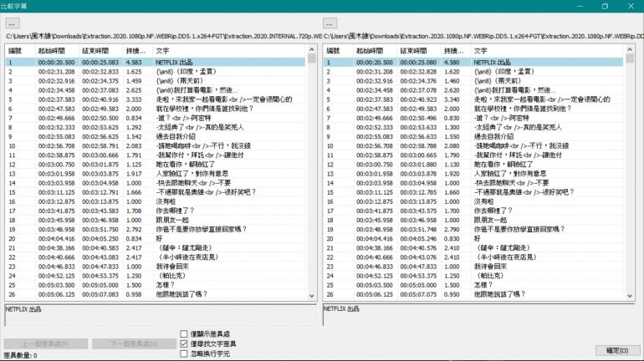The height and width of the screenshot is (361, 644).
Task: Select left row ending at 00:00:25.083
Action: (x=156, y=63)
